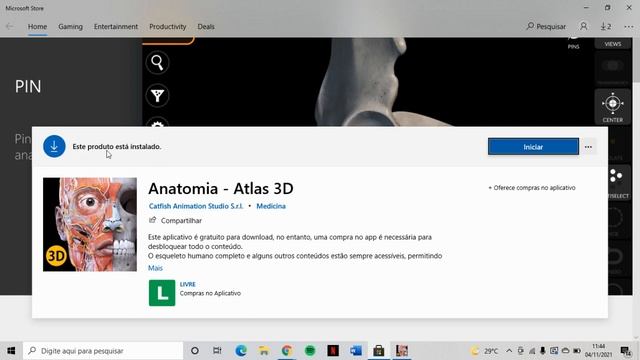
Task: Open the user account icon
Action: pyautogui.click(x=584, y=27)
